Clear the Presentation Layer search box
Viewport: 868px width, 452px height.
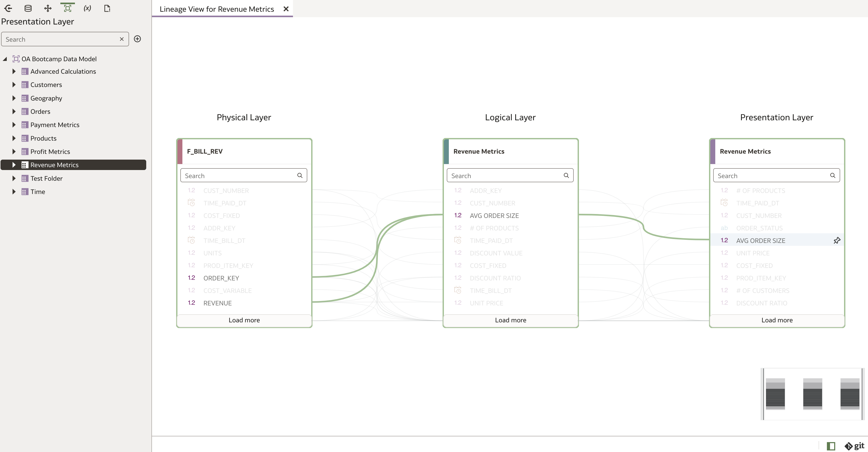point(122,39)
